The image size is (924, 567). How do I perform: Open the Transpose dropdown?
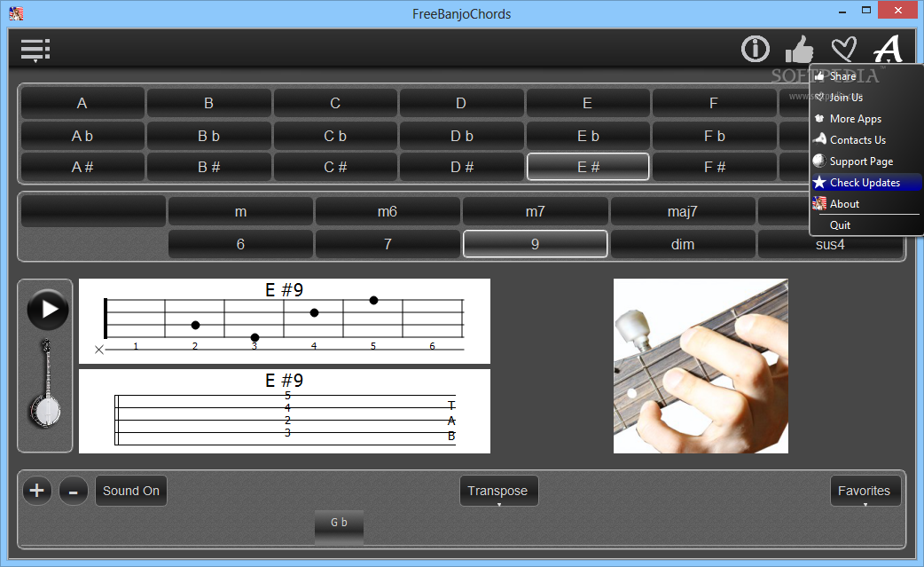tap(498, 491)
